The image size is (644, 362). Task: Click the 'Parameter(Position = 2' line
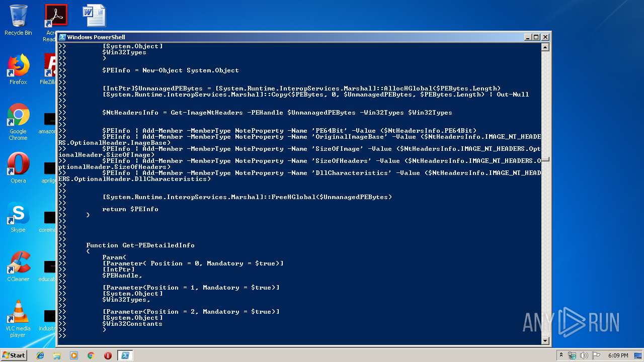[191, 312]
